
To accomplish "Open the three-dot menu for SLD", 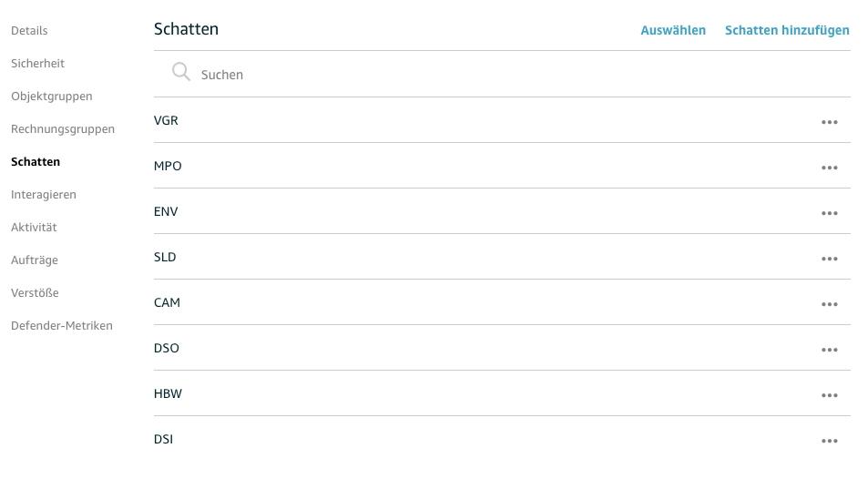I will (x=829, y=259).
